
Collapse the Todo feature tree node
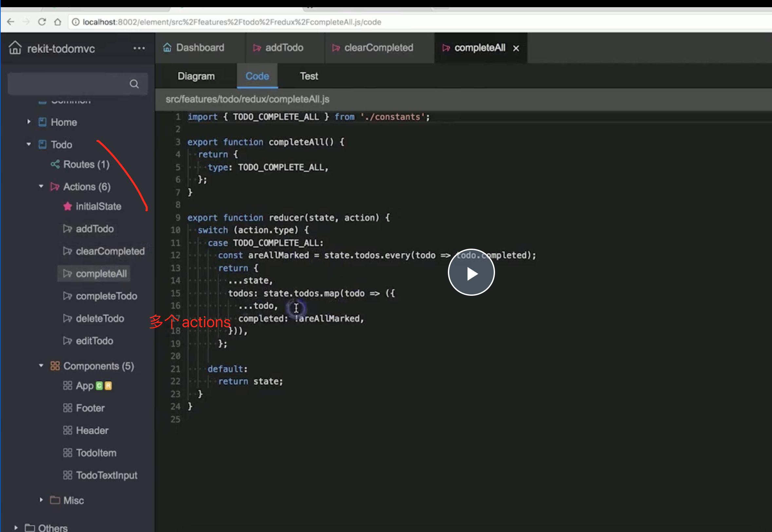[29, 144]
